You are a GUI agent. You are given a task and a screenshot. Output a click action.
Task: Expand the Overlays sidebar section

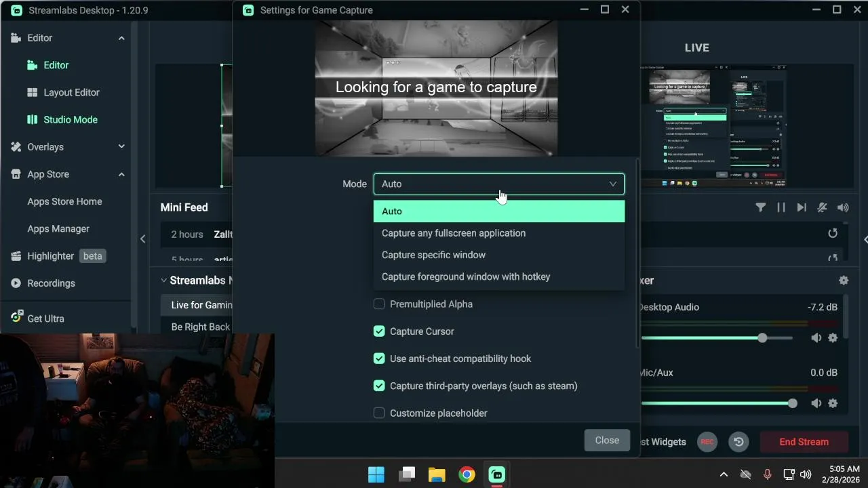tap(121, 146)
